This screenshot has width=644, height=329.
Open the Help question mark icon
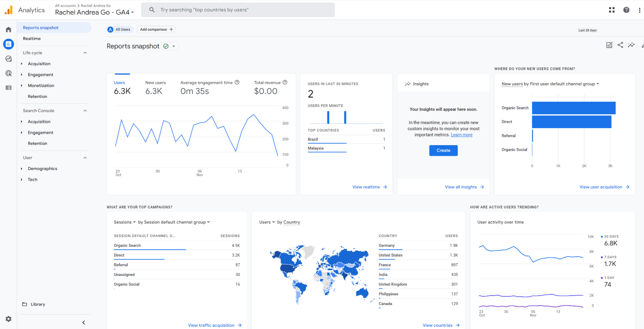[626, 10]
